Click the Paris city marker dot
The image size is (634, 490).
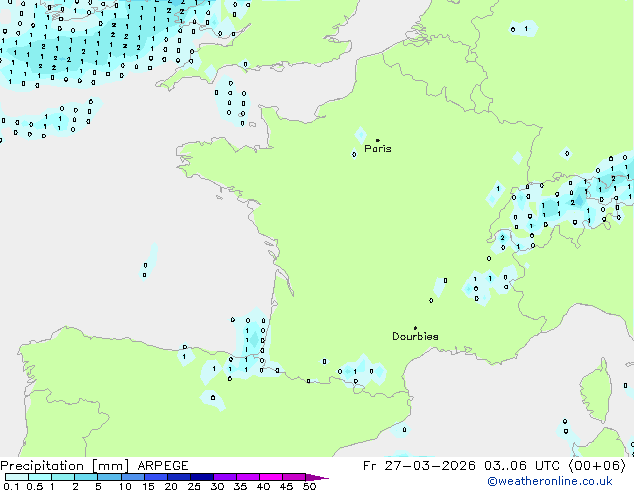(x=378, y=140)
